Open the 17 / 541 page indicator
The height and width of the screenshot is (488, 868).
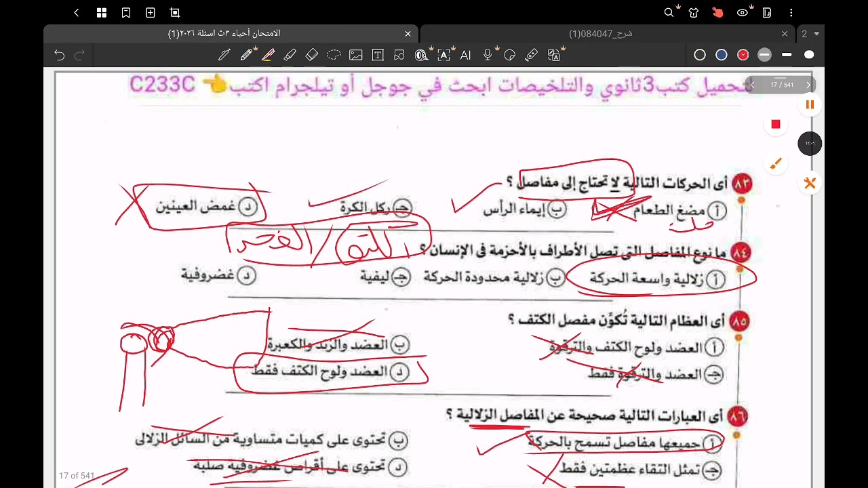pyautogui.click(x=781, y=85)
